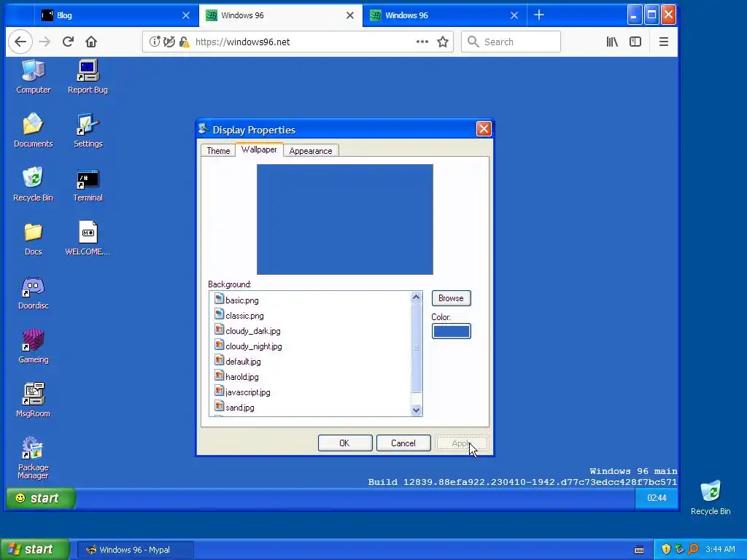
Task: Select cloudy_dark.jpg wallpaper
Action: pyautogui.click(x=311, y=330)
